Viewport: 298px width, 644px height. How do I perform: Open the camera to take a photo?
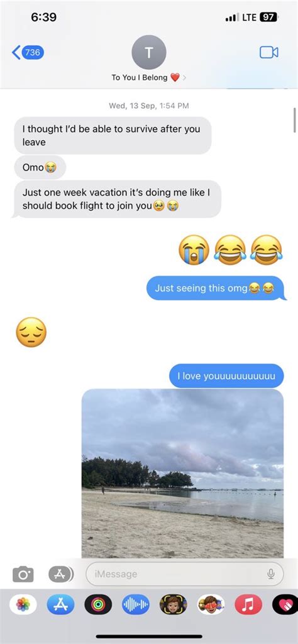pos(23,574)
